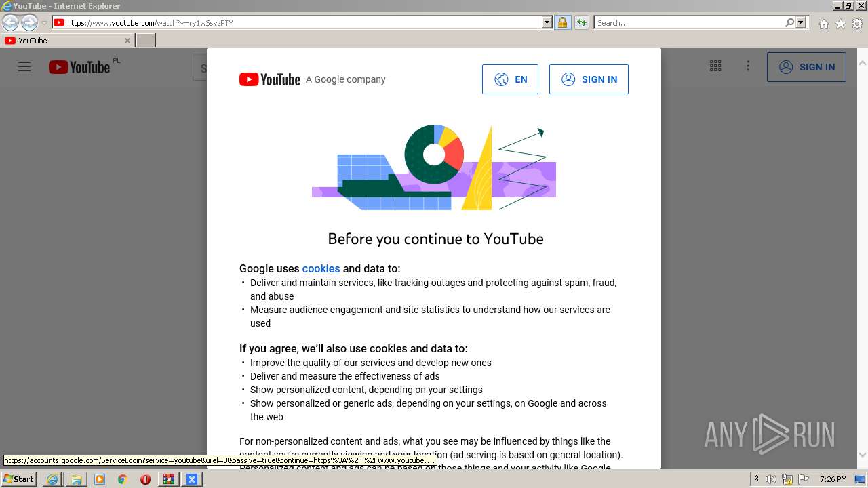Open YouTube hamburger guide menu

point(24,67)
